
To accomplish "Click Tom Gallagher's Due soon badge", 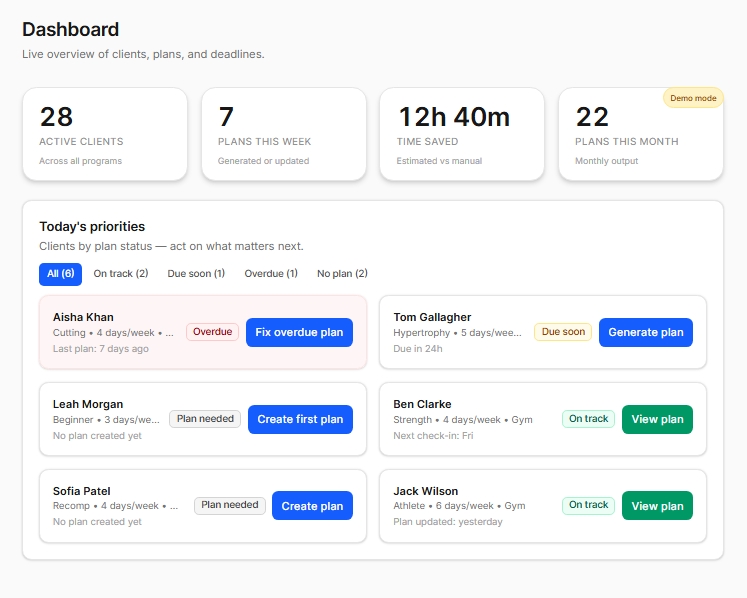I will (x=563, y=332).
